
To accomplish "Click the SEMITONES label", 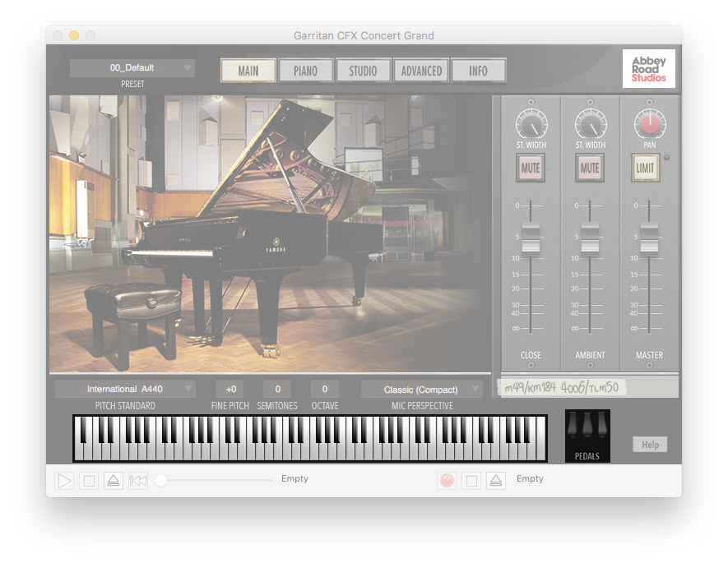I will pos(277,406).
